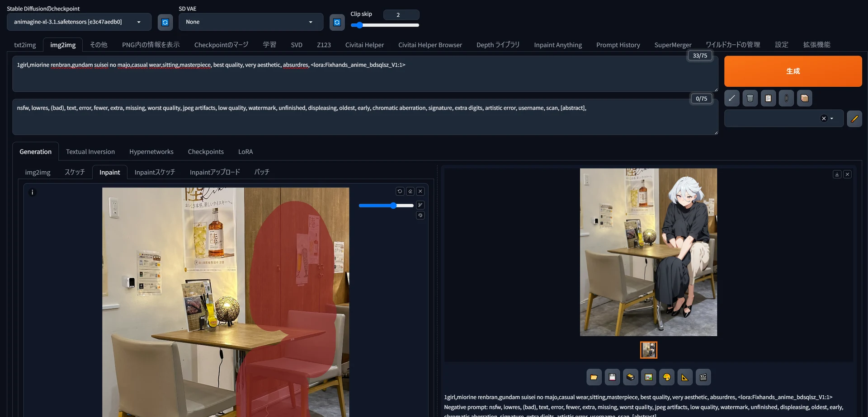The image size is (868, 417).
Task: Open the その他 tab
Action: [99, 45]
